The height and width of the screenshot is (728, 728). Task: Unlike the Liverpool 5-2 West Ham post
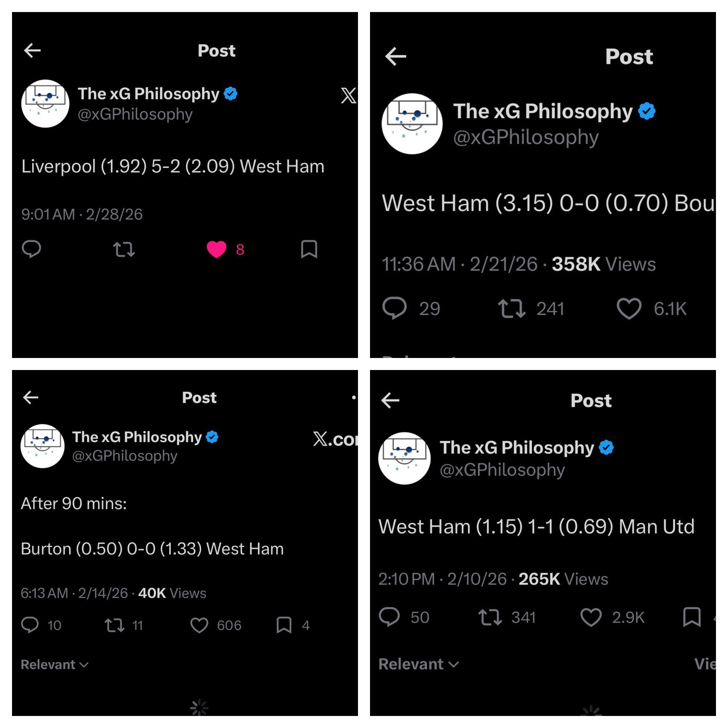tap(217, 249)
